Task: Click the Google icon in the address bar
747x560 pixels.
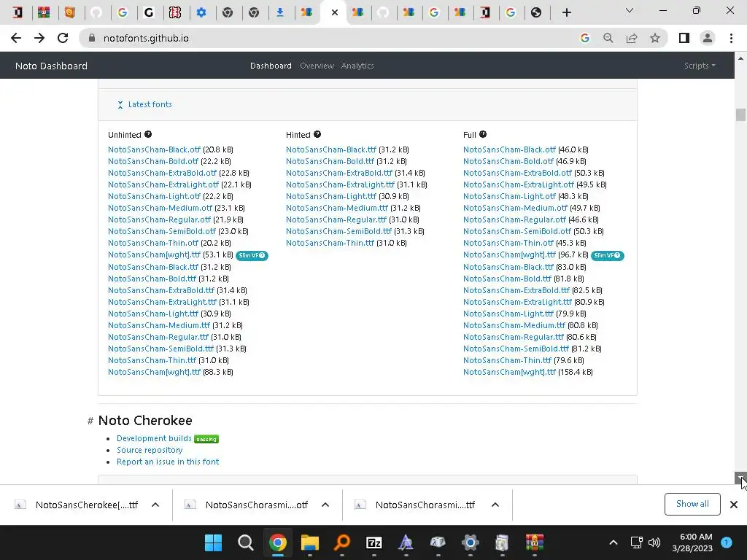Action: pos(584,38)
